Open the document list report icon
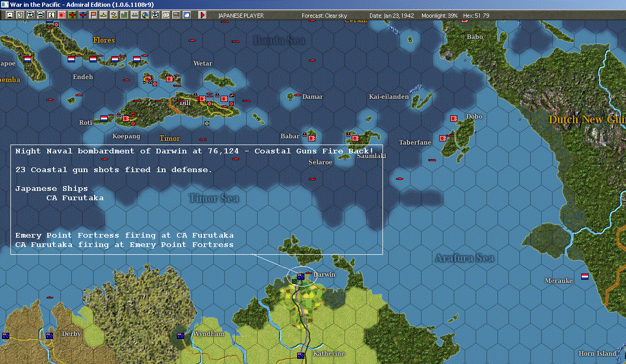The image size is (626, 364). point(20,15)
